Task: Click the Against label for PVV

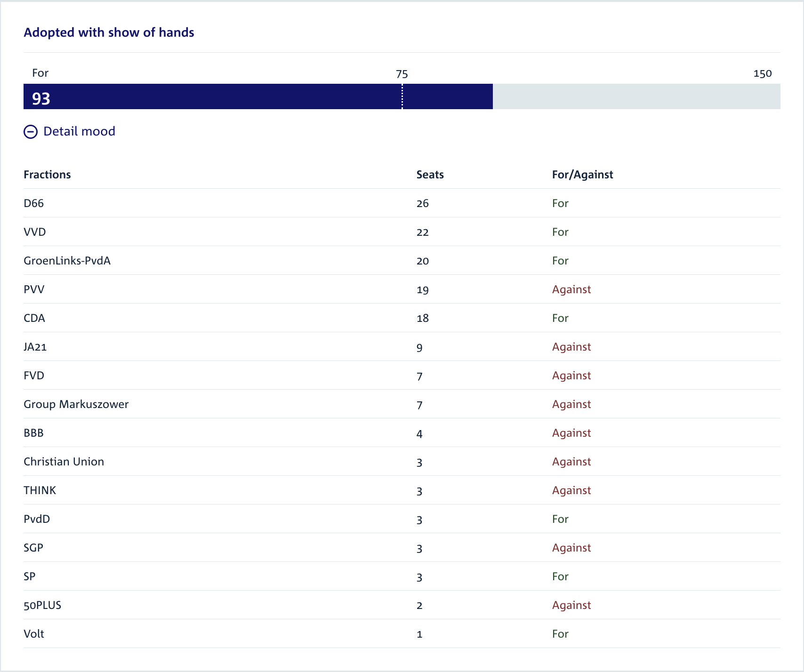Action: (x=571, y=289)
